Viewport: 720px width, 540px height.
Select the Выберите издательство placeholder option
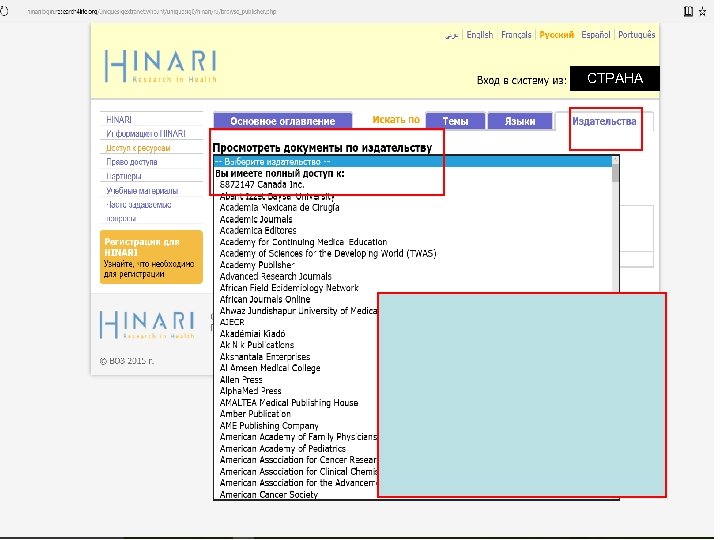pyautogui.click(x=413, y=162)
